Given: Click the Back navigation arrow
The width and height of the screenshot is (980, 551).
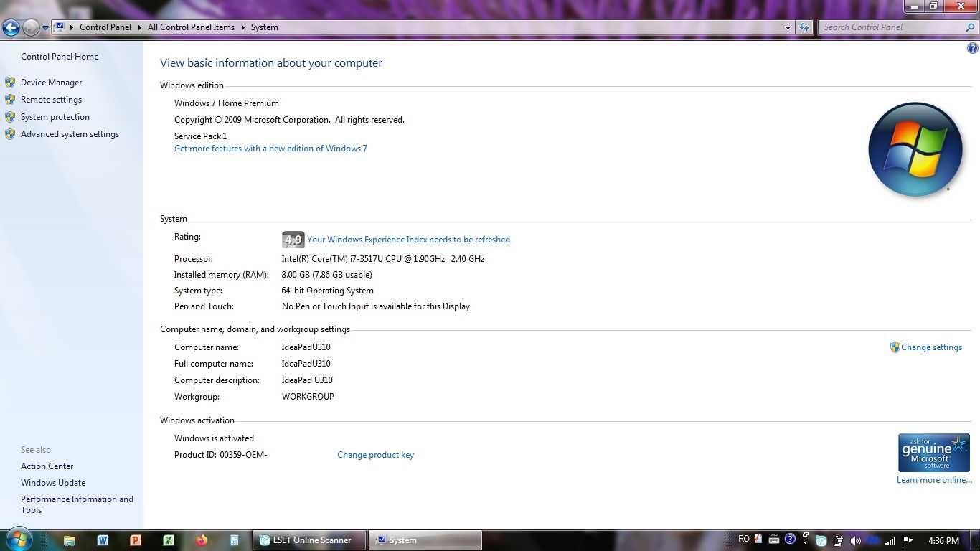Looking at the screenshot, I should 11,27.
